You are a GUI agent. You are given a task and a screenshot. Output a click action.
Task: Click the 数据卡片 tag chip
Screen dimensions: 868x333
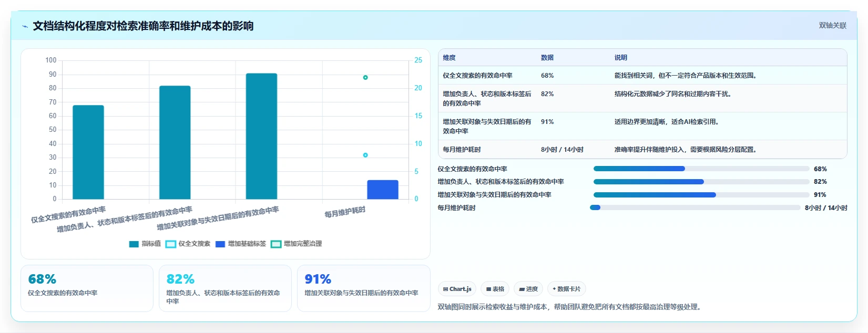[566, 289]
